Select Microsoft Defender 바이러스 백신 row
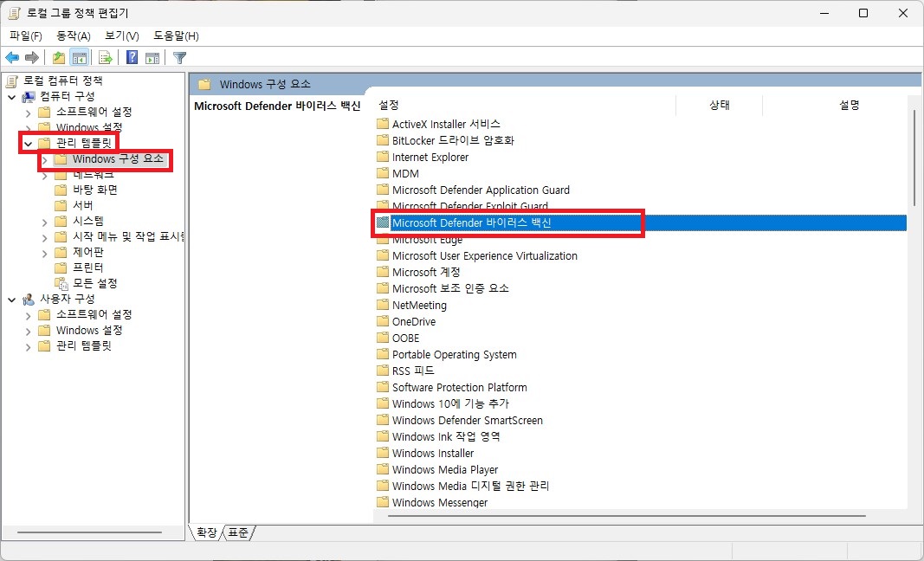 pyautogui.click(x=641, y=222)
